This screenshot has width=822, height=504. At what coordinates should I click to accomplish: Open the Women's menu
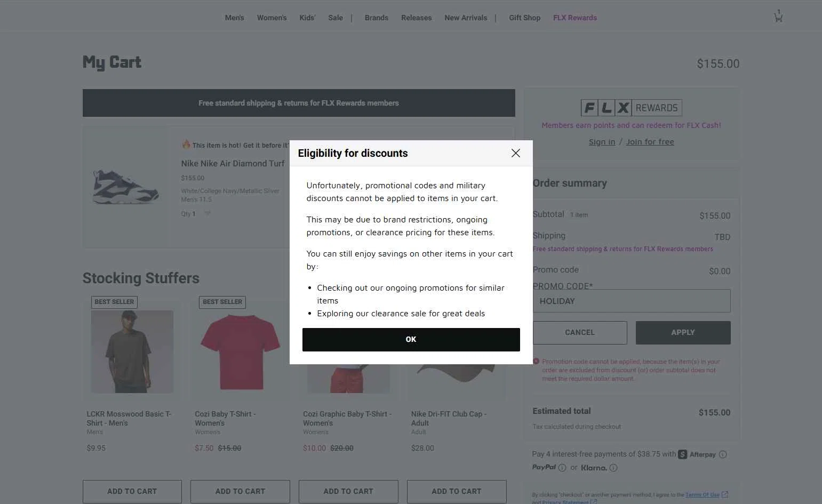(x=272, y=18)
